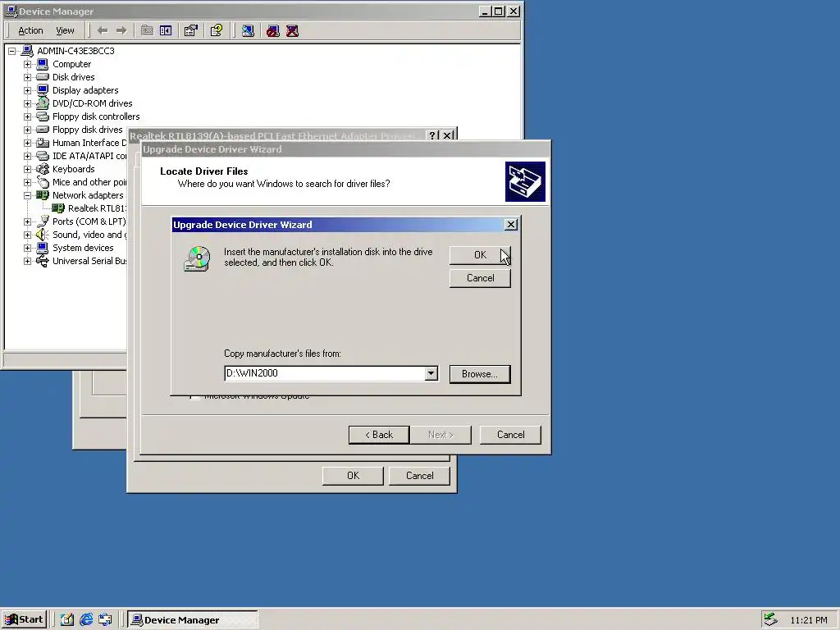This screenshot has width=840, height=630.
Task: Click the Up one level folder toolbar icon
Action: coord(147,30)
